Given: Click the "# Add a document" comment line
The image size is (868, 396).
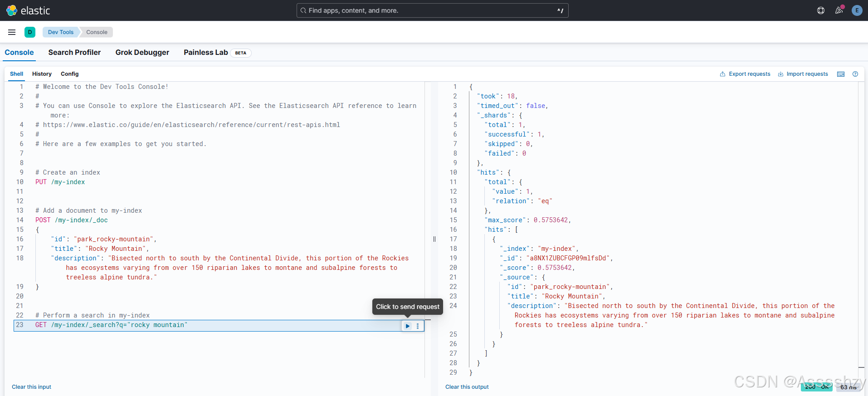Looking at the screenshot, I should pyautogui.click(x=89, y=210).
